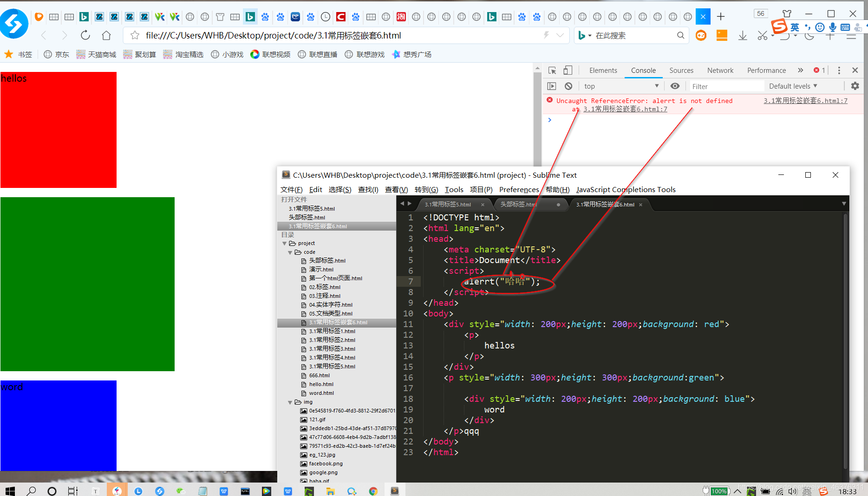Image resolution: width=868 pixels, height=496 pixels.
Task: Open JavaScript Completions Tools menu
Action: click(626, 189)
